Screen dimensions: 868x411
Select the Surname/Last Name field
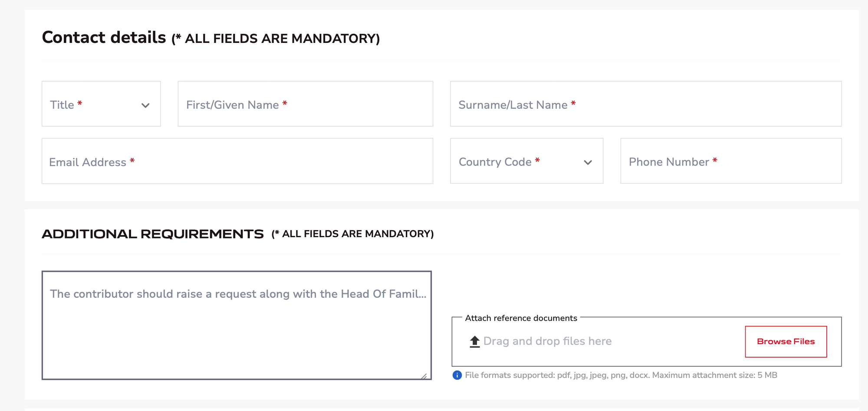[x=645, y=104]
